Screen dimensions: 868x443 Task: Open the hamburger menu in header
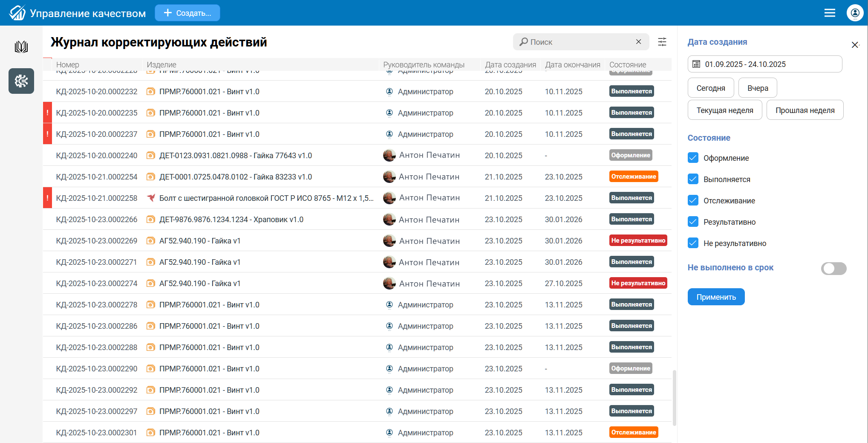pos(829,13)
